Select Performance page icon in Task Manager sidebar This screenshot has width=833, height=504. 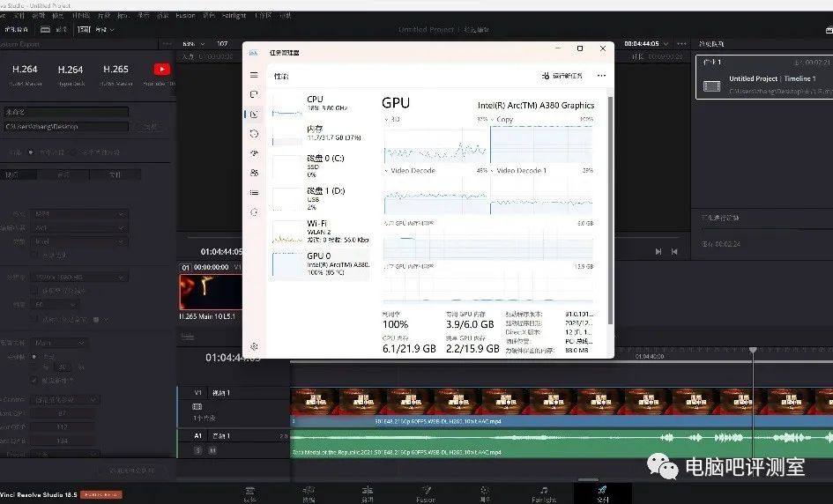(254, 115)
